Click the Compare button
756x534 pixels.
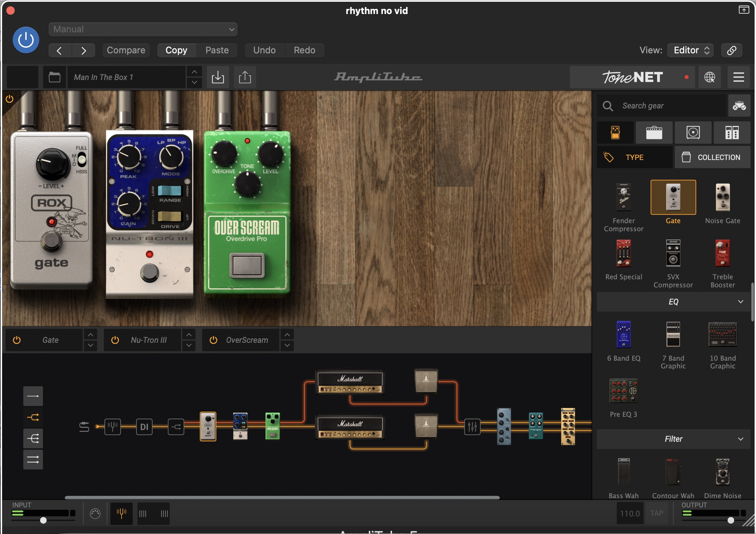(126, 50)
